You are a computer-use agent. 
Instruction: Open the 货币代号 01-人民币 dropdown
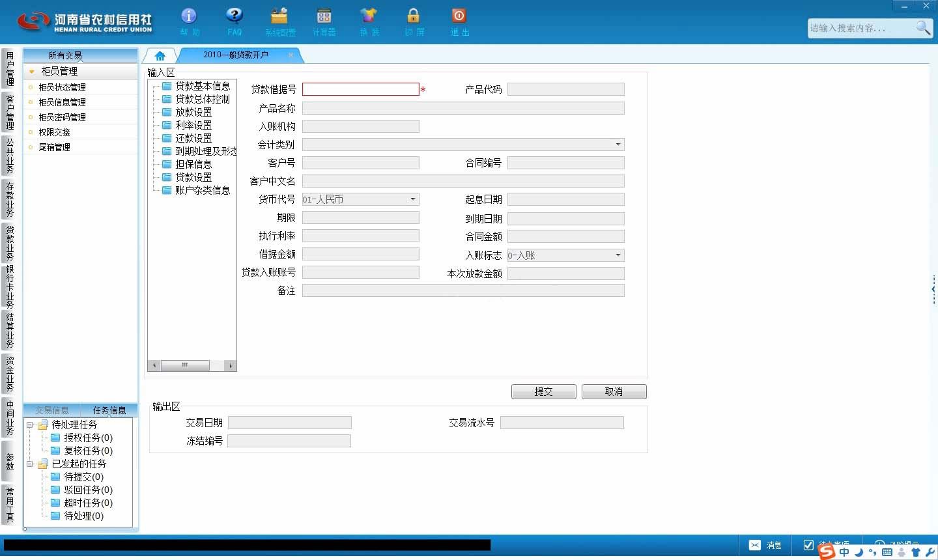[412, 199]
